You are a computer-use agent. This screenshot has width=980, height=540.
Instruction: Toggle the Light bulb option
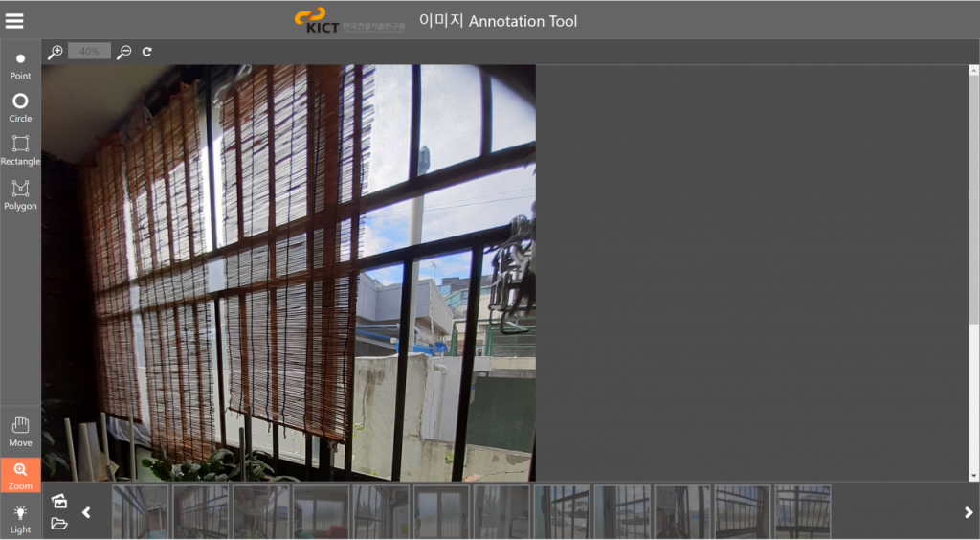pyautogui.click(x=20, y=519)
